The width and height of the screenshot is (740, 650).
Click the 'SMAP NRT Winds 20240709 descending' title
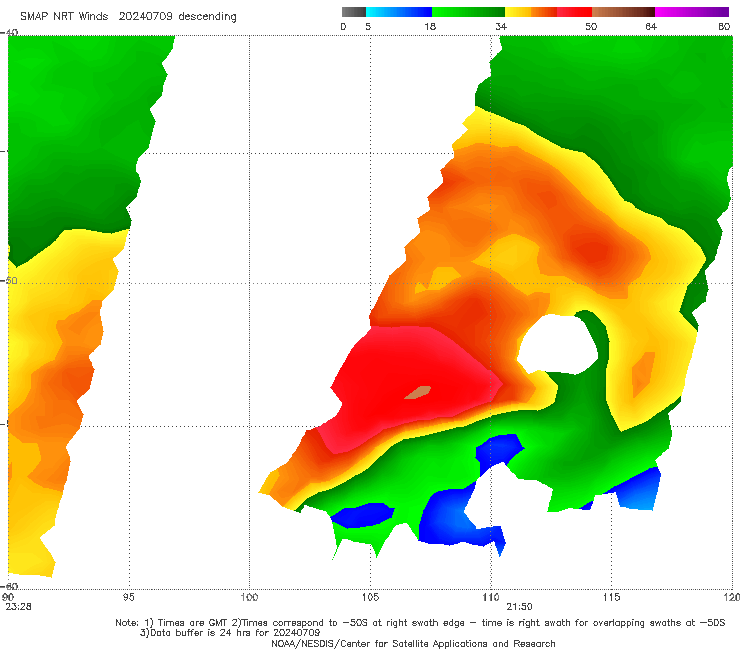pos(128,17)
